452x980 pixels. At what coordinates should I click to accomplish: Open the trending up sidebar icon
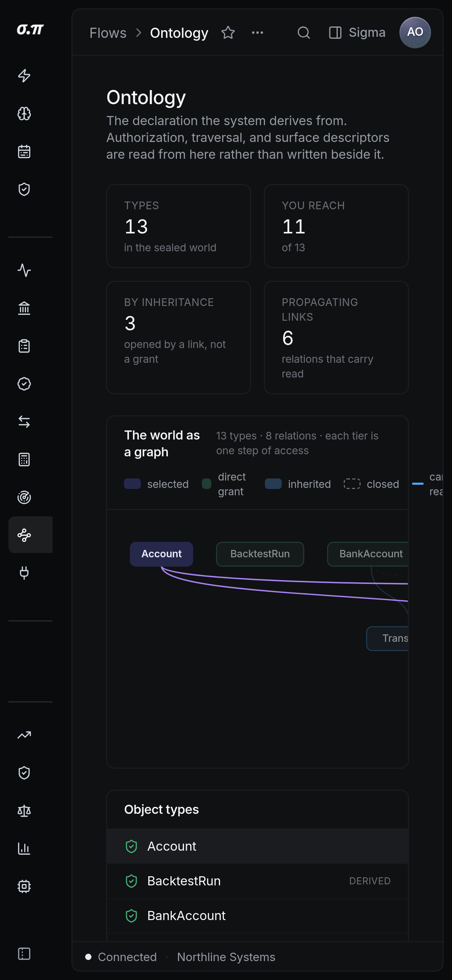click(x=24, y=735)
